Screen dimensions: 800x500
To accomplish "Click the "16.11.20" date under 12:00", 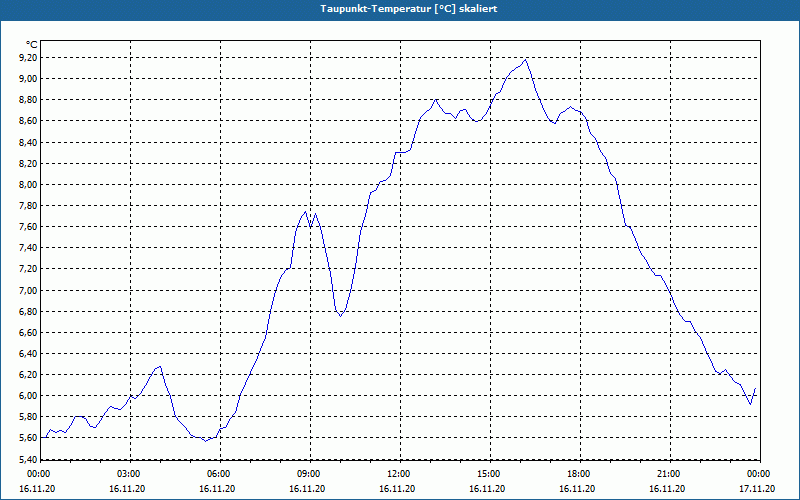I will pyautogui.click(x=397, y=489).
